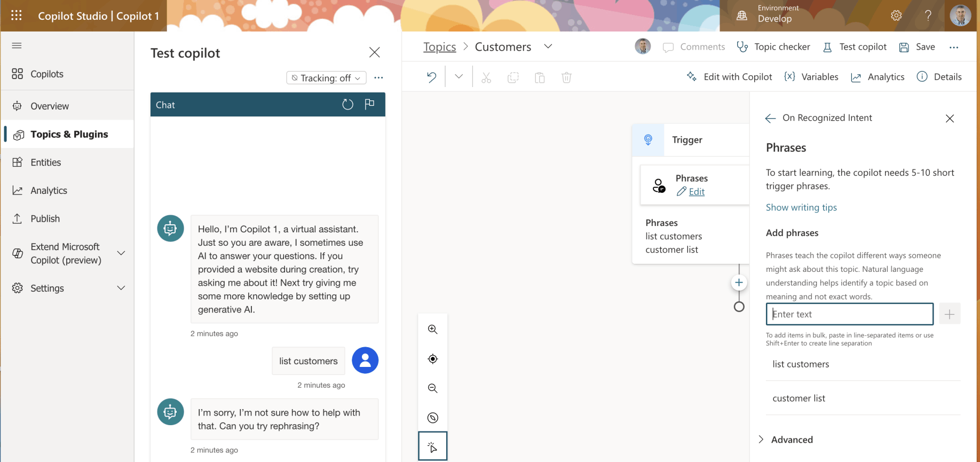Select Topics & Plugins in sidebar
This screenshot has width=980, height=462.
(x=67, y=134)
